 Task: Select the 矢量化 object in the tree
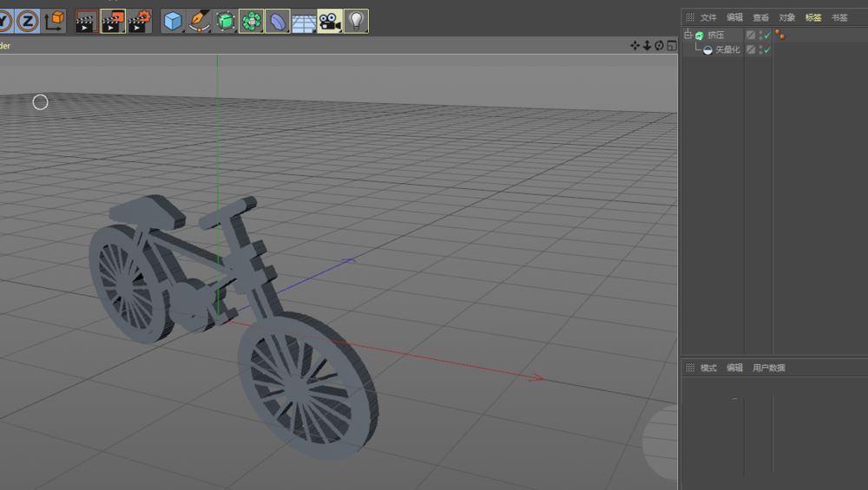coord(727,50)
